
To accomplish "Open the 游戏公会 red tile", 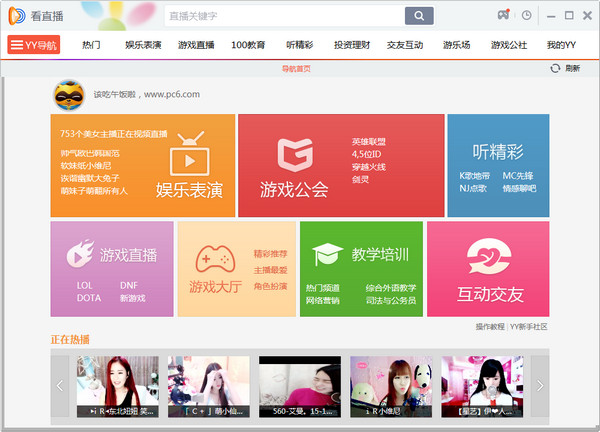I will (x=340, y=165).
